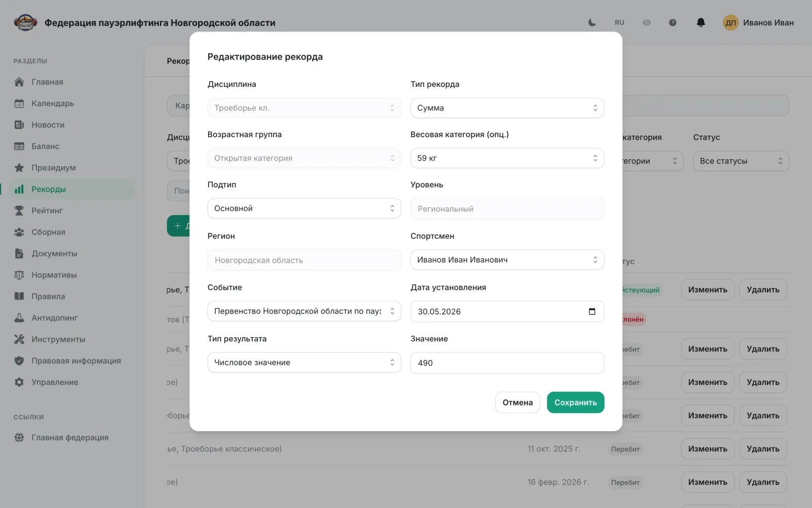The image size is (812, 508).
Task: Open Весовая категория 59 кг dropdown
Action: [x=507, y=158]
